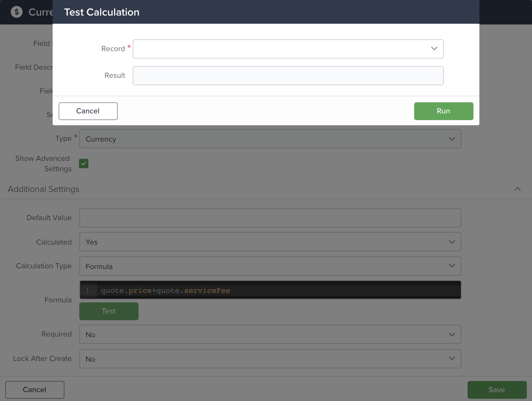Toggle the Show Advanced Settings checkbox
This screenshot has width=532, height=401.
(84, 163)
